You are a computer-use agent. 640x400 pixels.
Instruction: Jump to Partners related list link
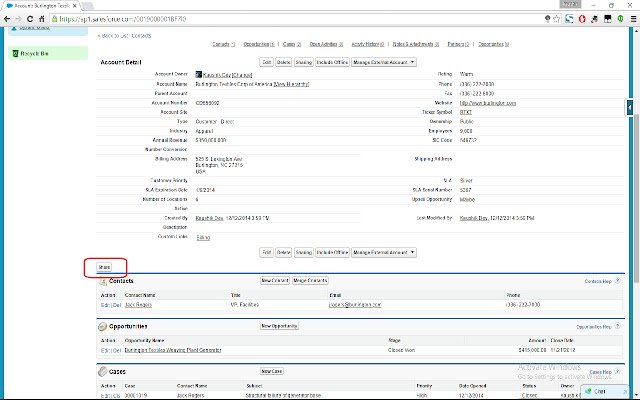point(458,44)
